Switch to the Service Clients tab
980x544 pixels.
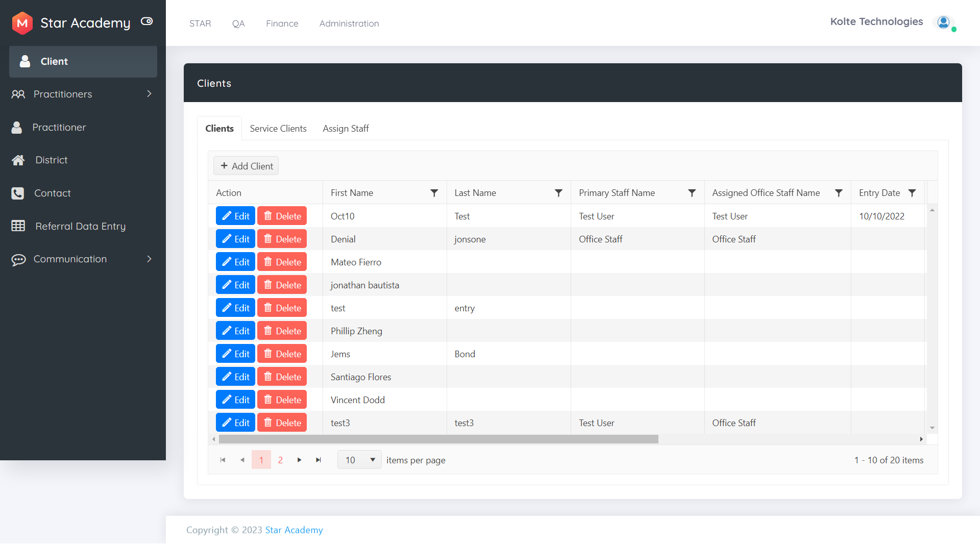tap(278, 129)
